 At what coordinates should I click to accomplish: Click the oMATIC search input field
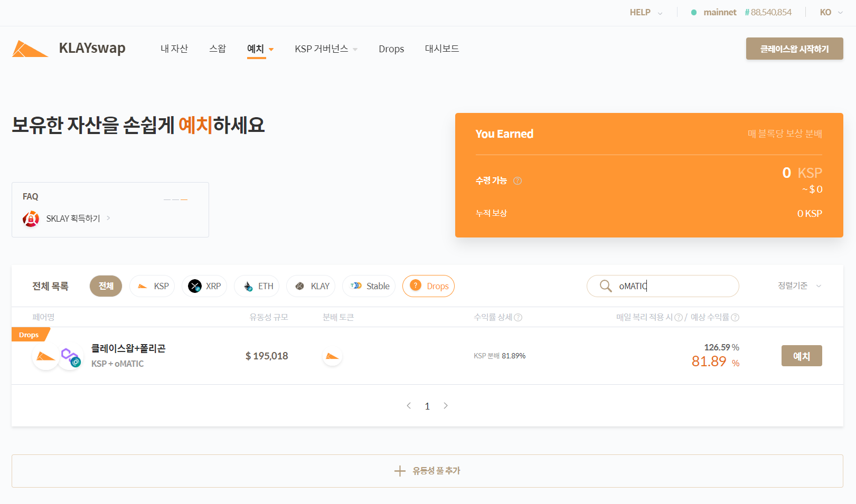pyautogui.click(x=663, y=286)
